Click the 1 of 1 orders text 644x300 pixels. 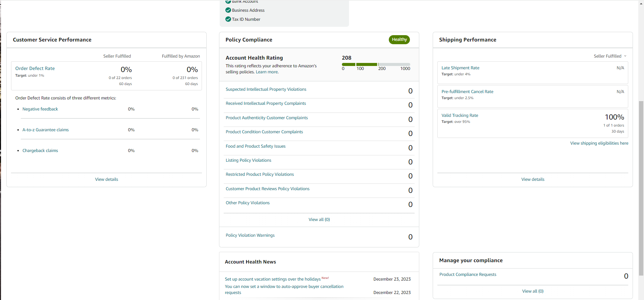(614, 126)
